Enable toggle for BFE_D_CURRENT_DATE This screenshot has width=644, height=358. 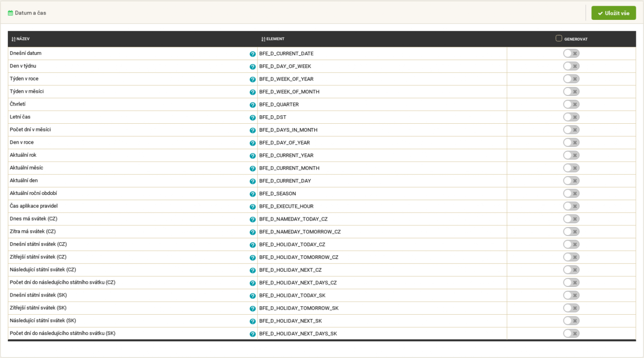tap(571, 53)
